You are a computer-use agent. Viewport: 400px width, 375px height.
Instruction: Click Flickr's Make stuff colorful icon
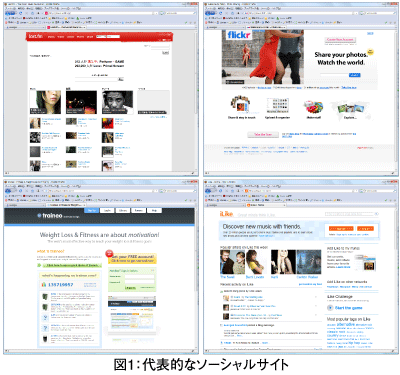[313, 107]
